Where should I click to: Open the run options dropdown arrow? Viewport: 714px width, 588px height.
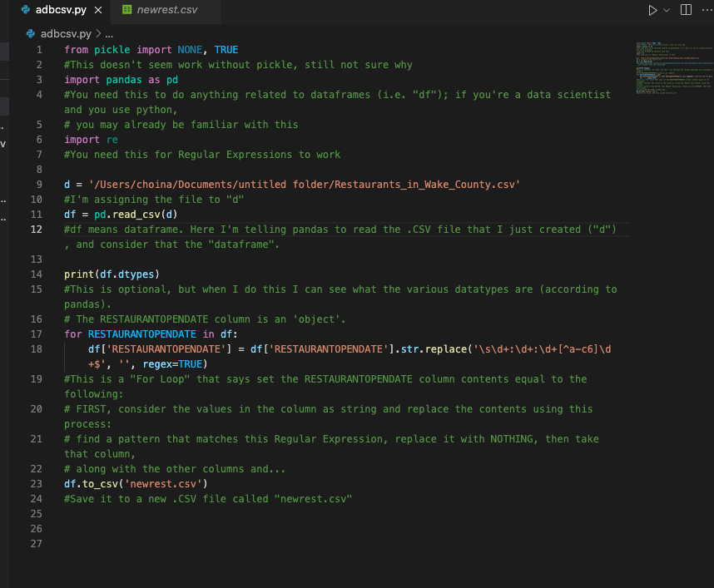667,10
